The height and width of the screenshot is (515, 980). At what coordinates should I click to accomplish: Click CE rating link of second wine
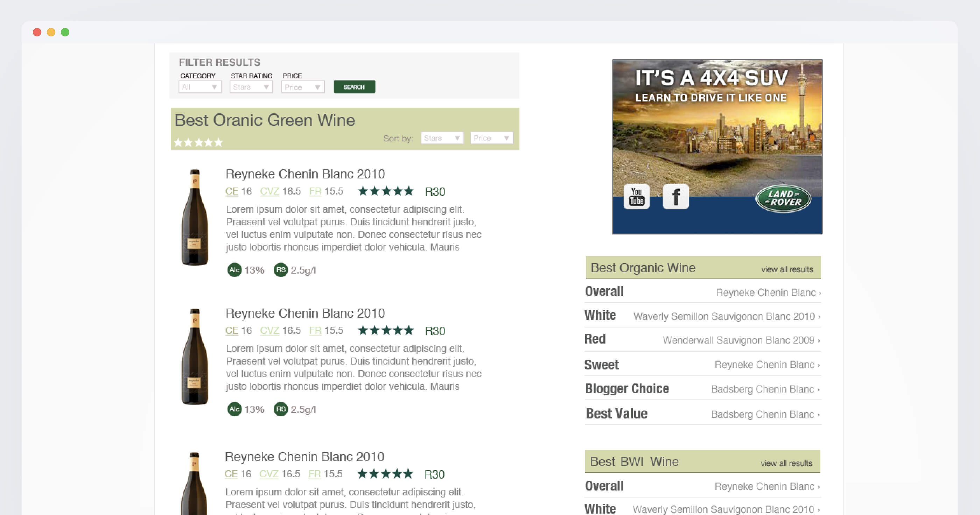[x=232, y=331]
